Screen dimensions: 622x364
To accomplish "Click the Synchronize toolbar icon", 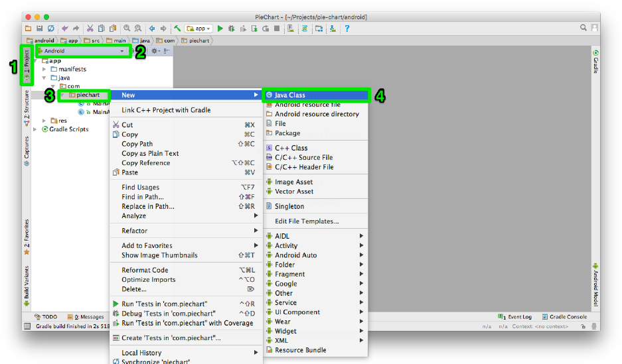I will pos(50,29).
